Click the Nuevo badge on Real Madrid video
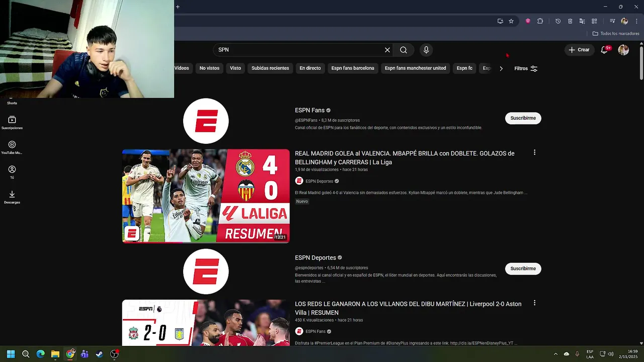 [302, 201]
